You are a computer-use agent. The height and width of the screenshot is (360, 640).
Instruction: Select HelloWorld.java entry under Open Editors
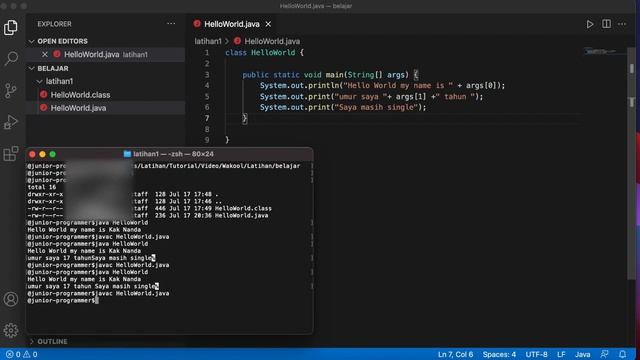coord(105,54)
